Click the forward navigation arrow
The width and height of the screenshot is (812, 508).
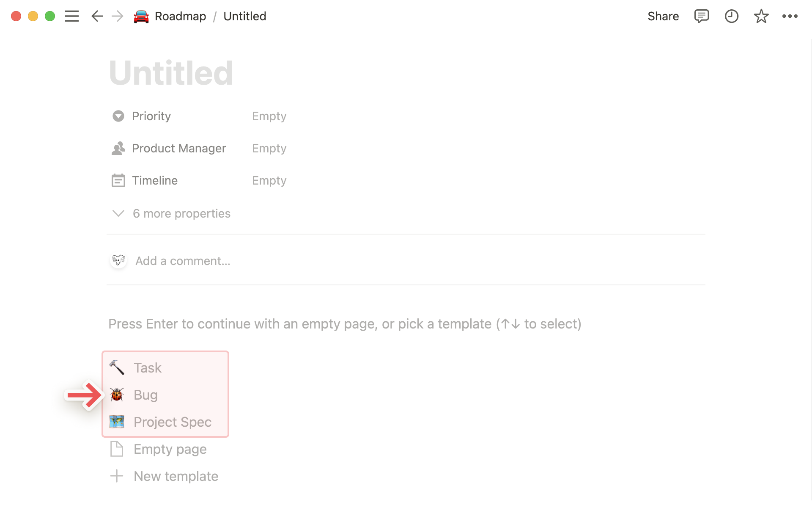(117, 16)
